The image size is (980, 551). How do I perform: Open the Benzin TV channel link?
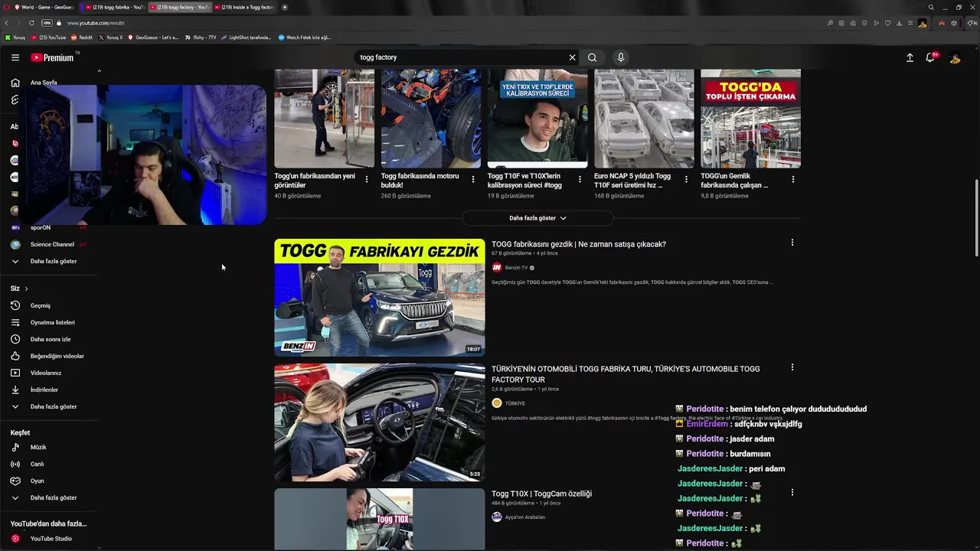[x=516, y=268]
